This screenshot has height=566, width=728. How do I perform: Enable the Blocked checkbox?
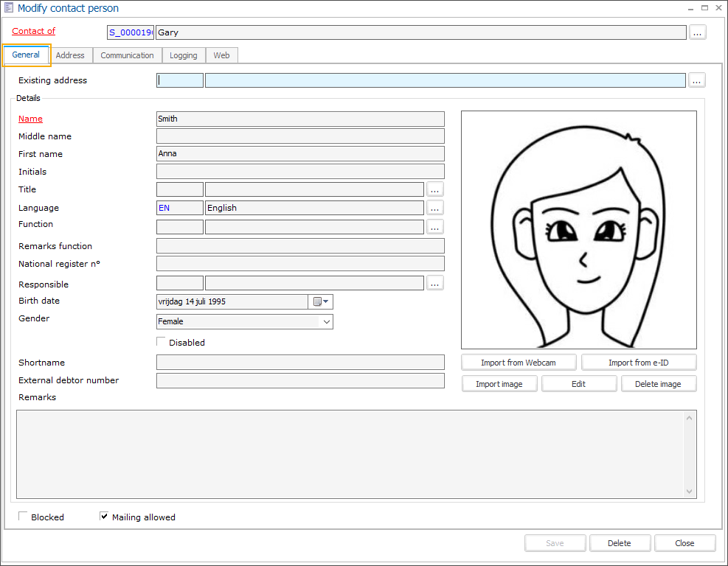point(24,517)
